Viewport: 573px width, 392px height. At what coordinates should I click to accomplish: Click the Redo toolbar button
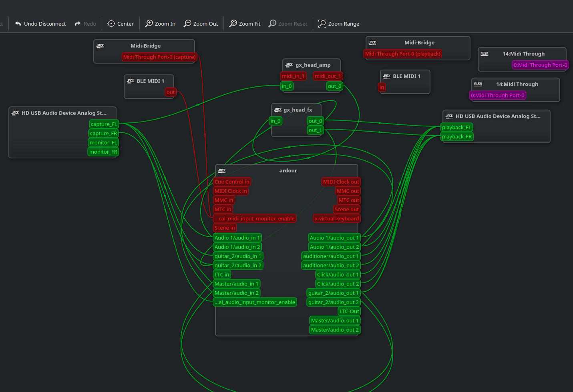(85, 24)
